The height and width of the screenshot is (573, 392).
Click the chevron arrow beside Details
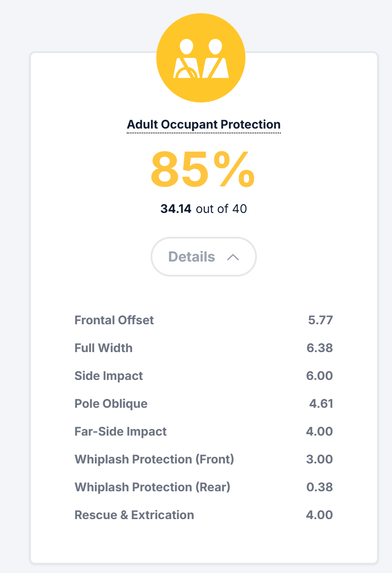[233, 257]
